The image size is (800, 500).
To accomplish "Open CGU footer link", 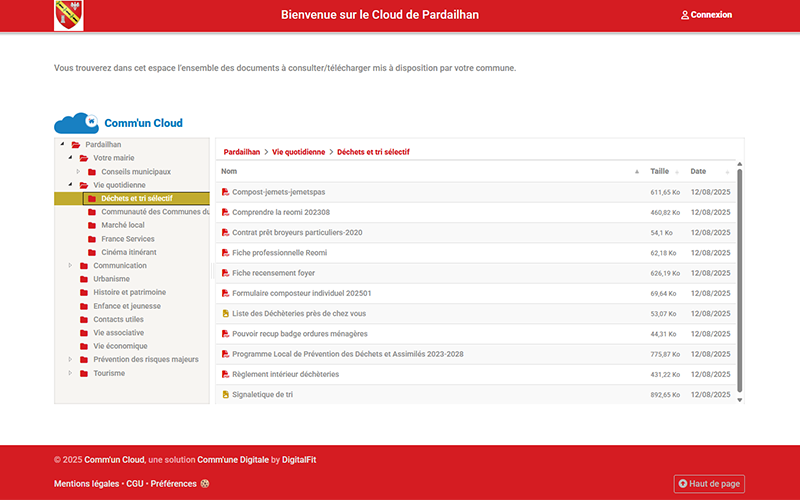I will coord(135,484).
